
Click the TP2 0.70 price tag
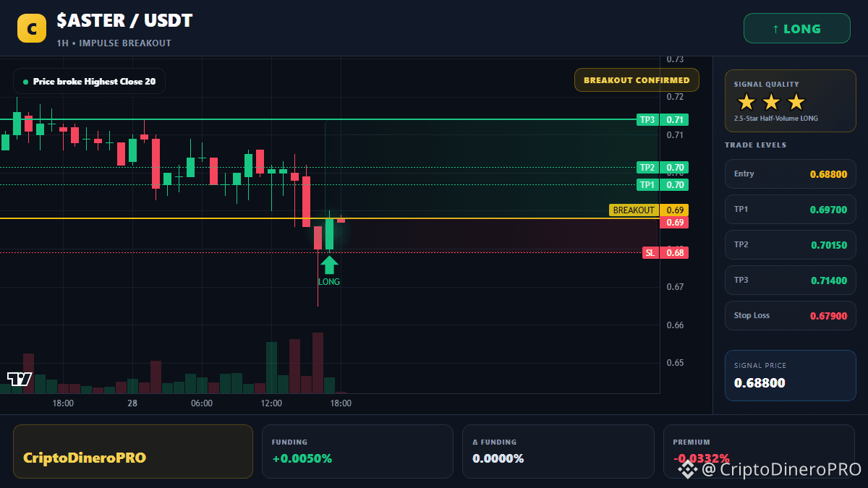click(662, 168)
